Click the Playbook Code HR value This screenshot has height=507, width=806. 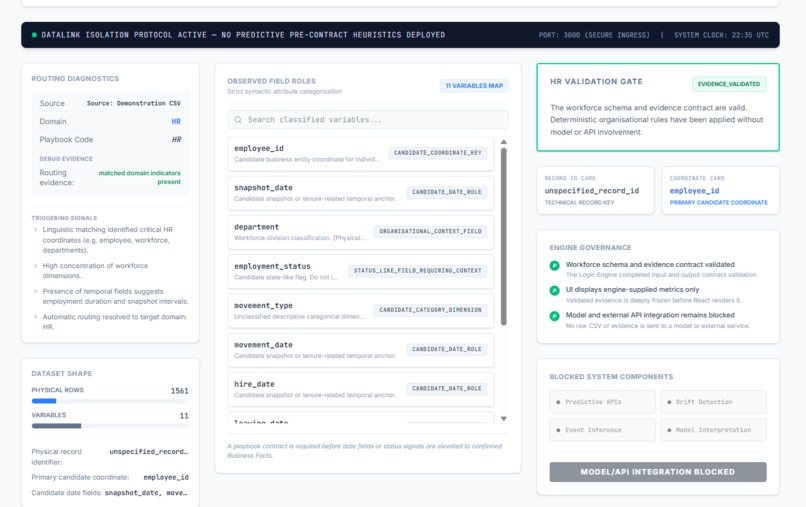pyautogui.click(x=176, y=140)
